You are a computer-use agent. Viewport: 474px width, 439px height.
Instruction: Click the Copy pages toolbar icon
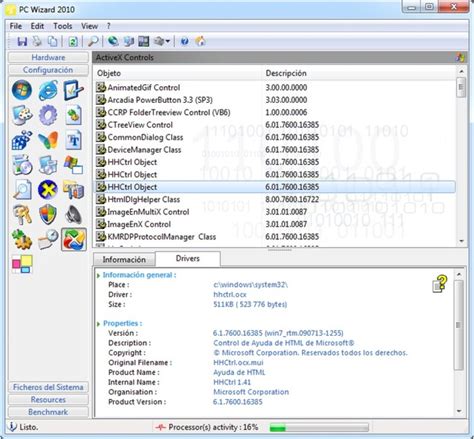52,41
